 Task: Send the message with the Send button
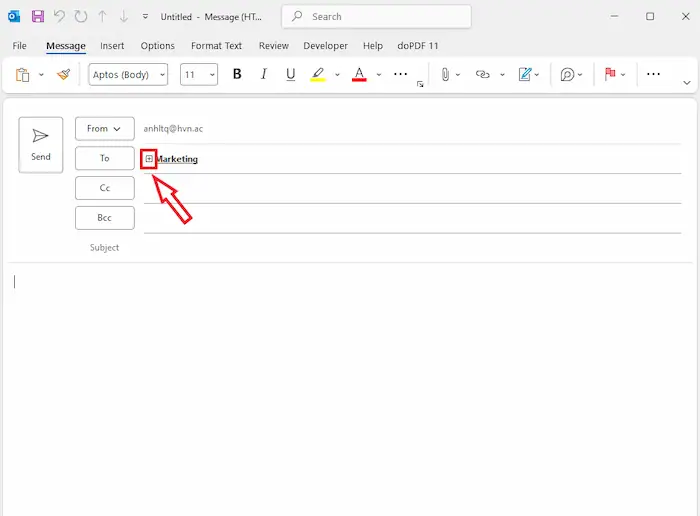click(x=41, y=145)
